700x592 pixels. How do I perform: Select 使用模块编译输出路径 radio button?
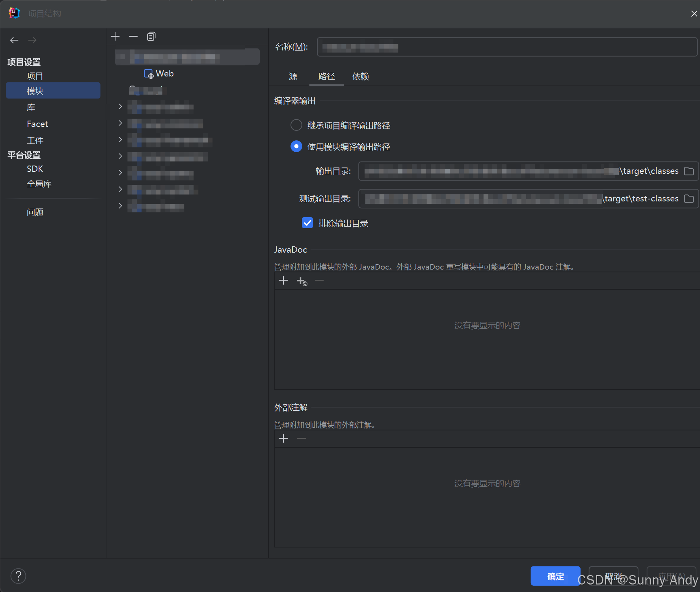pos(296,146)
